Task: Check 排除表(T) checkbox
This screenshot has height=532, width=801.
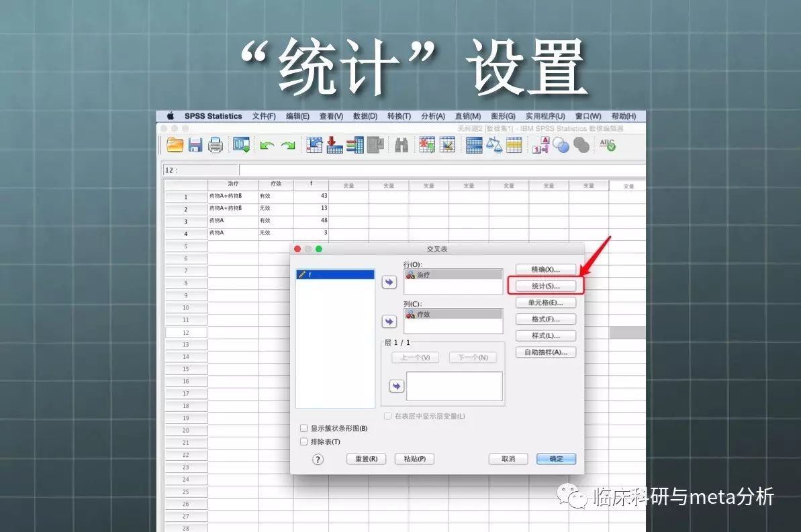Action: [304, 441]
